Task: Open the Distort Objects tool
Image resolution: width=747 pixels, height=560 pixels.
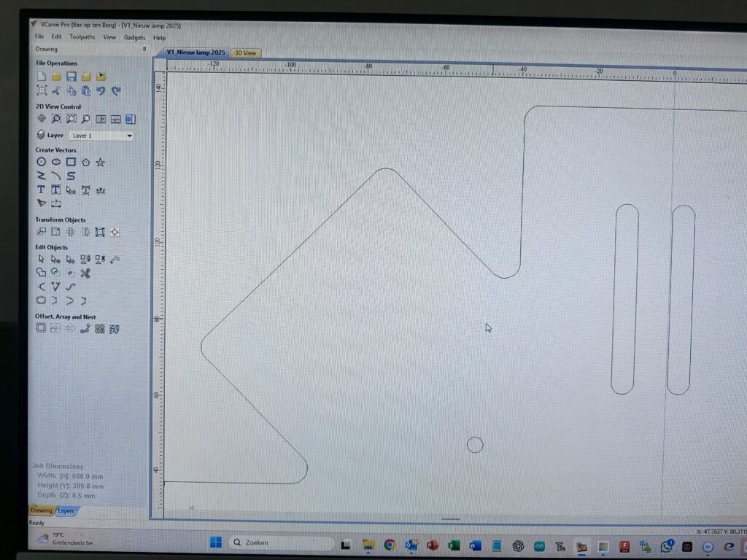Action: (x=100, y=232)
